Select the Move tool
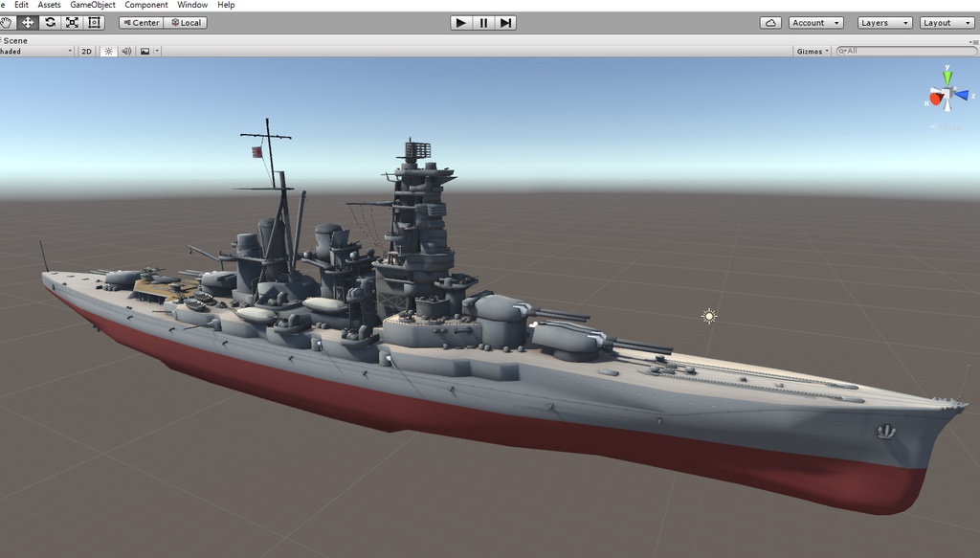Screen dimensions: 980x558 click(x=29, y=22)
